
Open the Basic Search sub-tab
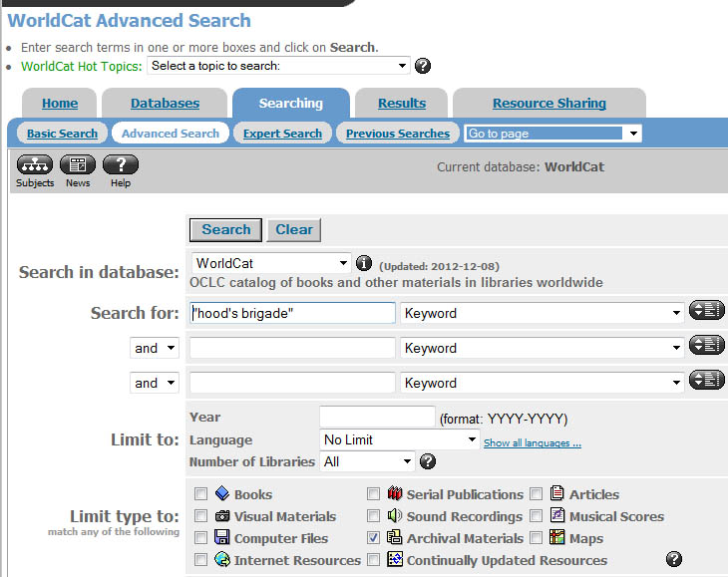click(x=62, y=134)
